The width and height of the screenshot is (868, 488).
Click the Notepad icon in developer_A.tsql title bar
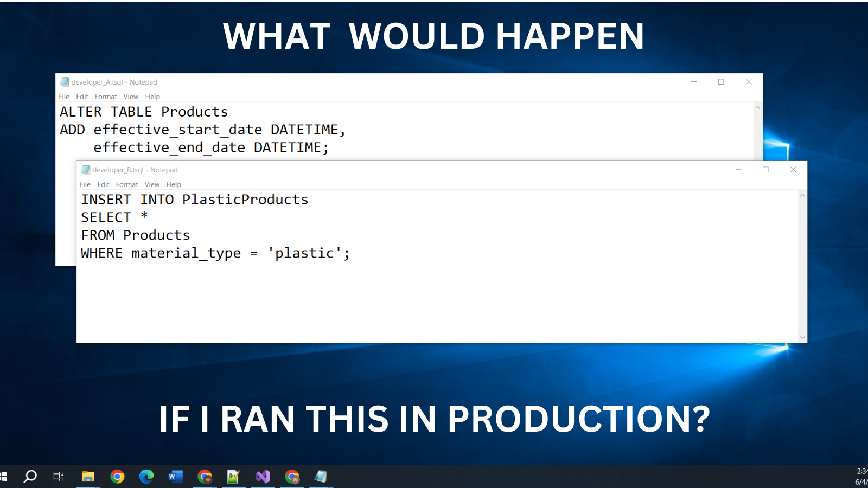(x=65, y=82)
